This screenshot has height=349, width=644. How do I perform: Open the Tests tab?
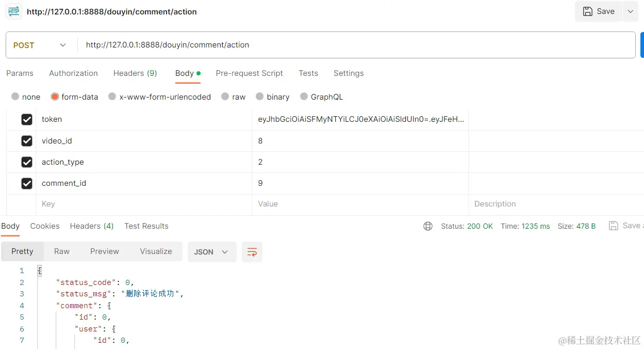coord(308,73)
